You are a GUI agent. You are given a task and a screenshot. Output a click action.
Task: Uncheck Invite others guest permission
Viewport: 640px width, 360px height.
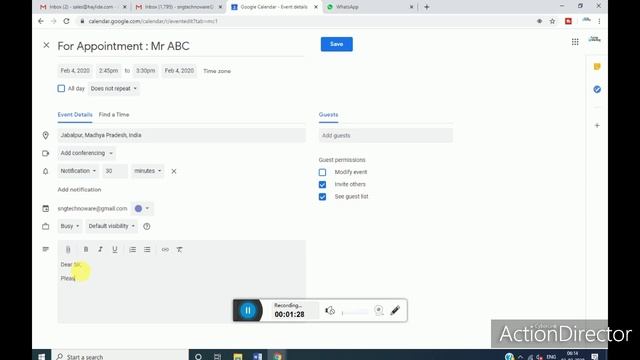(x=322, y=184)
